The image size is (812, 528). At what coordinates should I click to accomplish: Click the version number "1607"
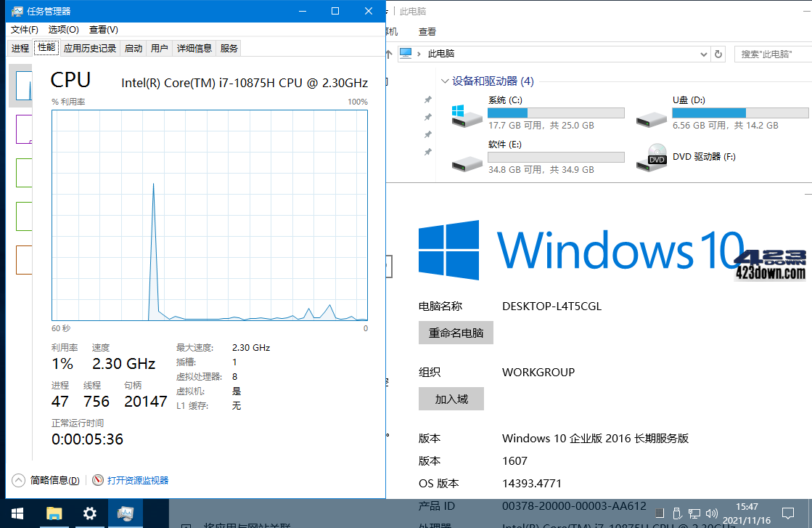[x=514, y=461]
